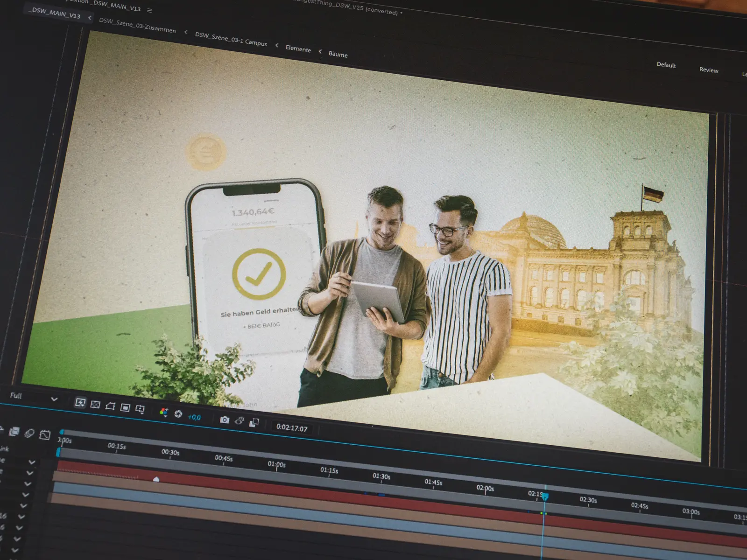Open the second layer row dropdown chevron

pos(30,473)
